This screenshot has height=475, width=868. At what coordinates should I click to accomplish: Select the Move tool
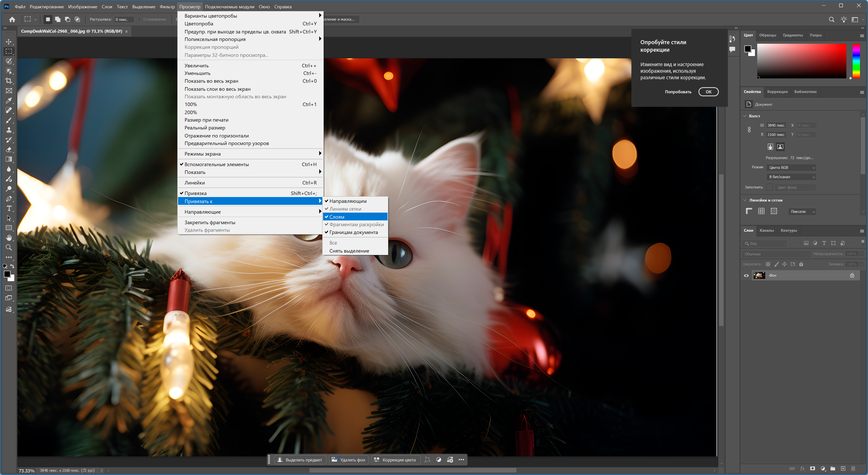(9, 42)
